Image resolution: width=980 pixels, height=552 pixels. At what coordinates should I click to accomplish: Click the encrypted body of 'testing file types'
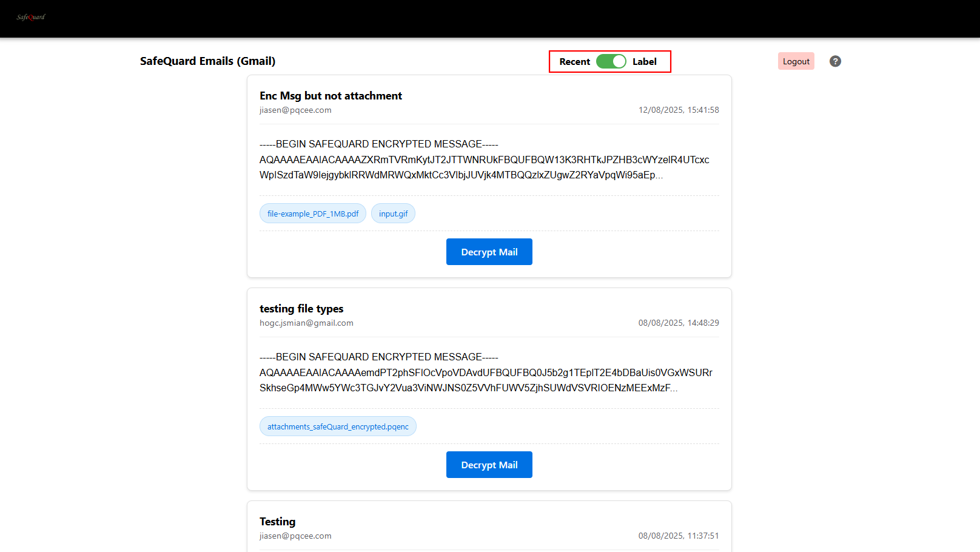click(485, 372)
